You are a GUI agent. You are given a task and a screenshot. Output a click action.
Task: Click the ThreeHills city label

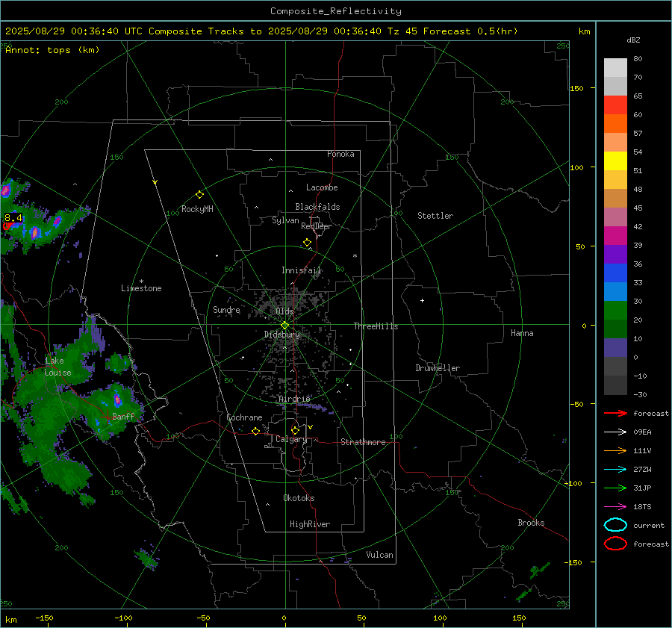(376, 326)
